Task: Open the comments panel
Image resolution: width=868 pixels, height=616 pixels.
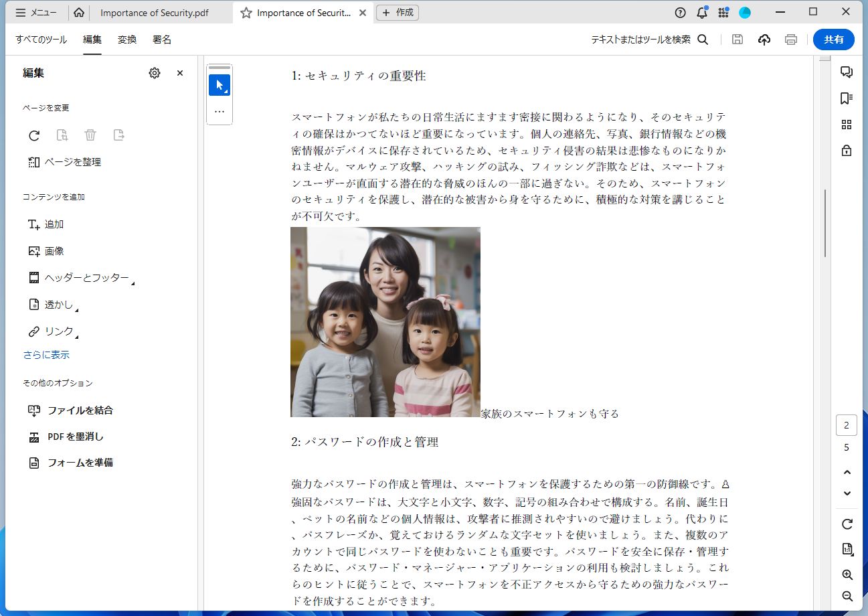Action: (x=847, y=72)
